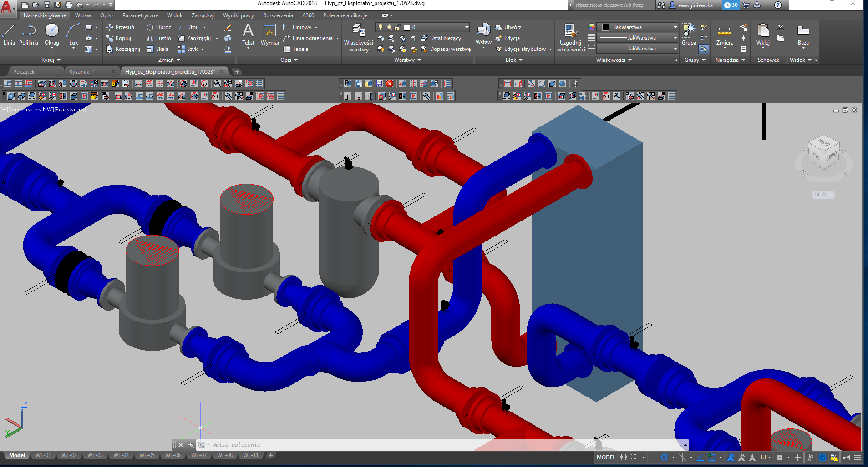Click the Tabela tool icon
The image size is (868, 467).
coord(287,49)
